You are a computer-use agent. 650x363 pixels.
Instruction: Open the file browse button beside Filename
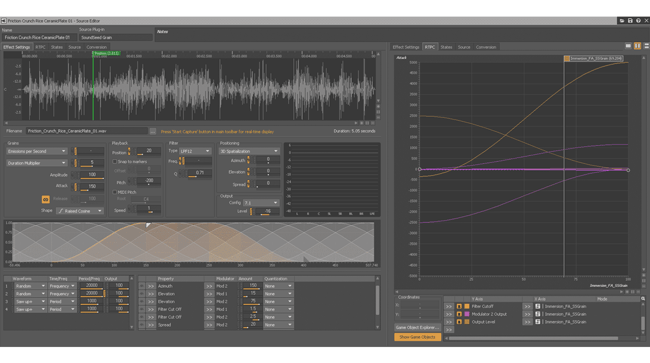pos(153,131)
